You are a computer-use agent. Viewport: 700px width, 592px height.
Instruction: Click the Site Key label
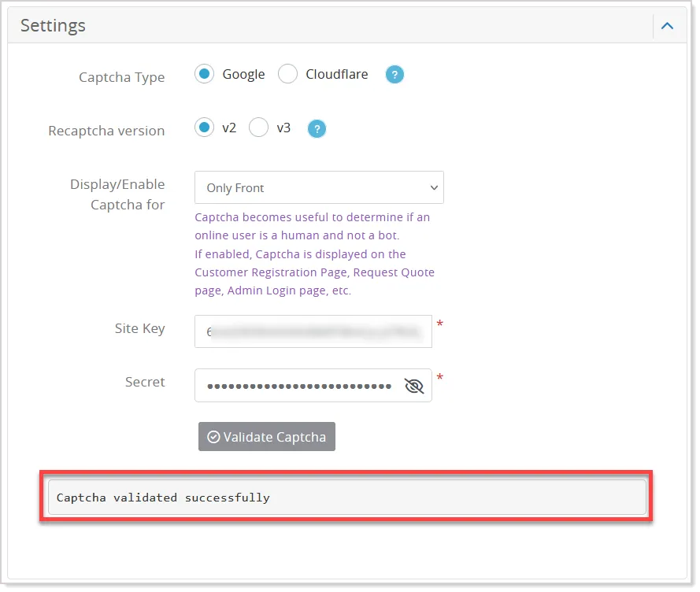click(x=140, y=328)
